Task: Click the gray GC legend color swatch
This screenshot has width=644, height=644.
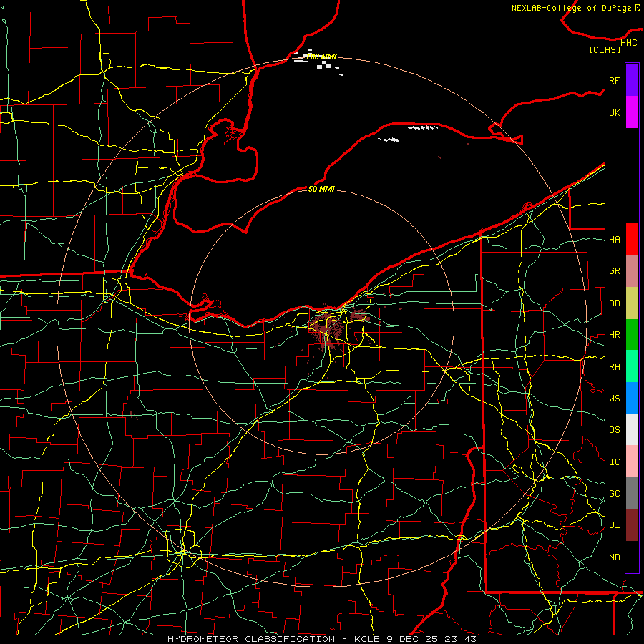Action: click(x=632, y=493)
